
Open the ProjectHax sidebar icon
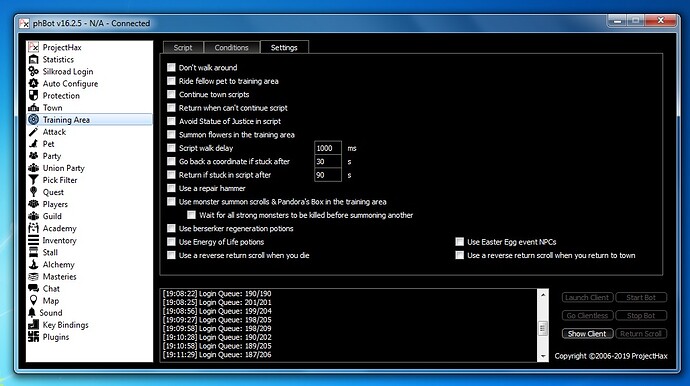click(x=33, y=47)
